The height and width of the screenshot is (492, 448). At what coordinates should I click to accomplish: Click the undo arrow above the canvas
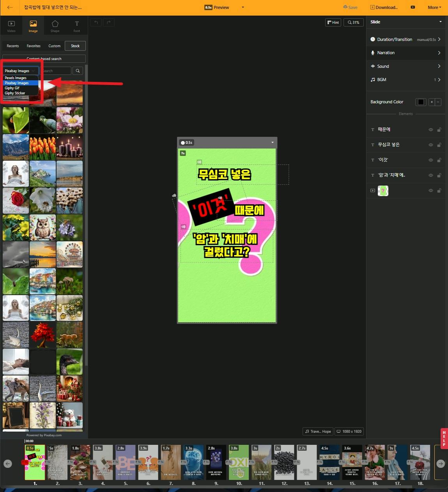(96, 22)
